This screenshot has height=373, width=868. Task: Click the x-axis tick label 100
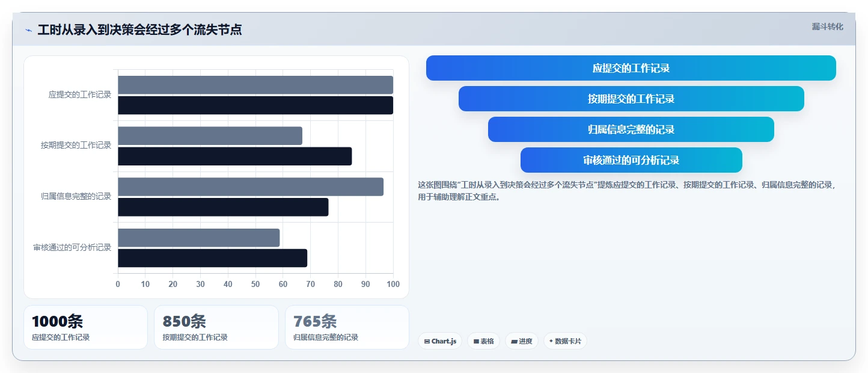tap(393, 284)
